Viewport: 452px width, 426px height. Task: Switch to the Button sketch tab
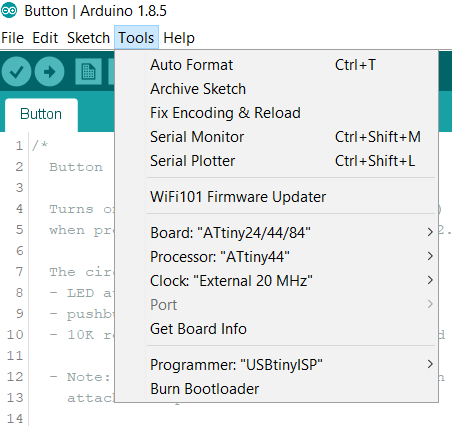pyautogui.click(x=41, y=114)
